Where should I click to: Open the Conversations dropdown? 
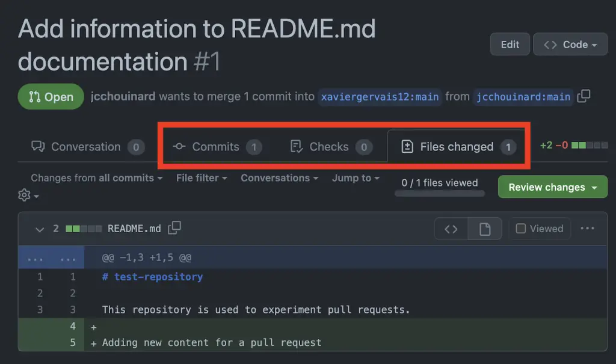(x=279, y=177)
